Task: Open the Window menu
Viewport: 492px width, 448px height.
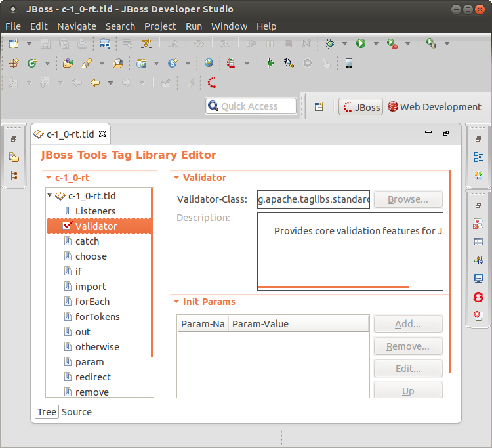Action: (229, 26)
